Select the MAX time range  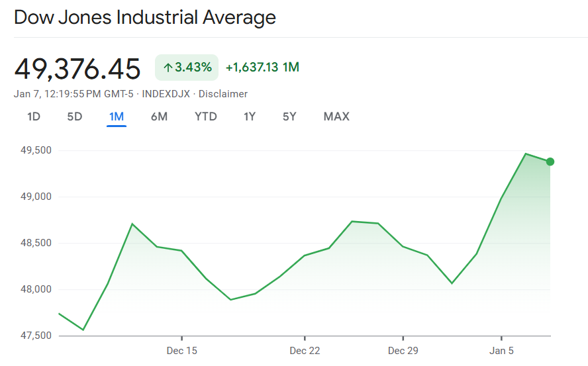coord(336,117)
